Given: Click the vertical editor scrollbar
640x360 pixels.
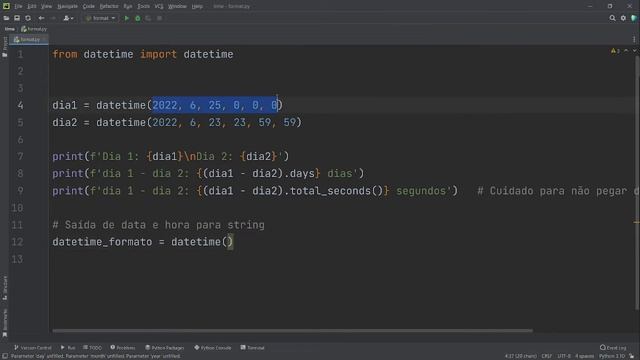Looking at the screenshot, I should click(x=637, y=183).
